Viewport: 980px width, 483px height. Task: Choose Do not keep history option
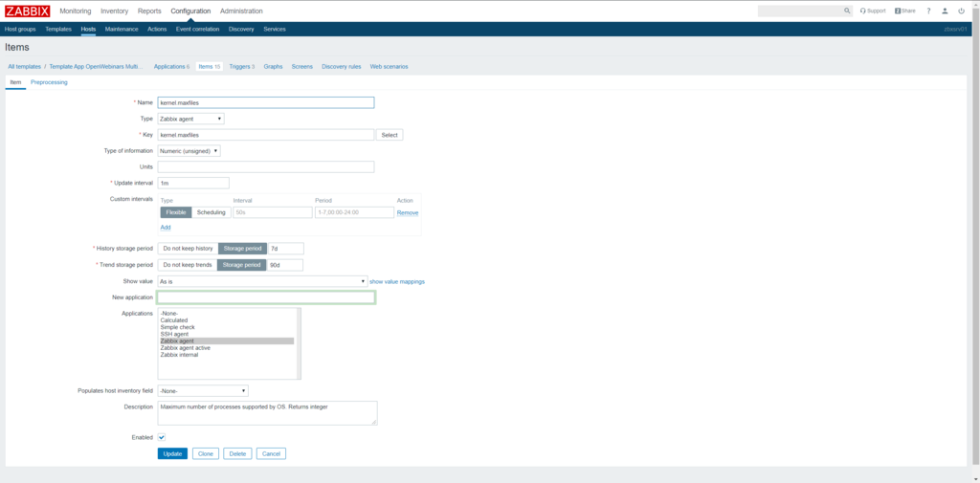188,249
